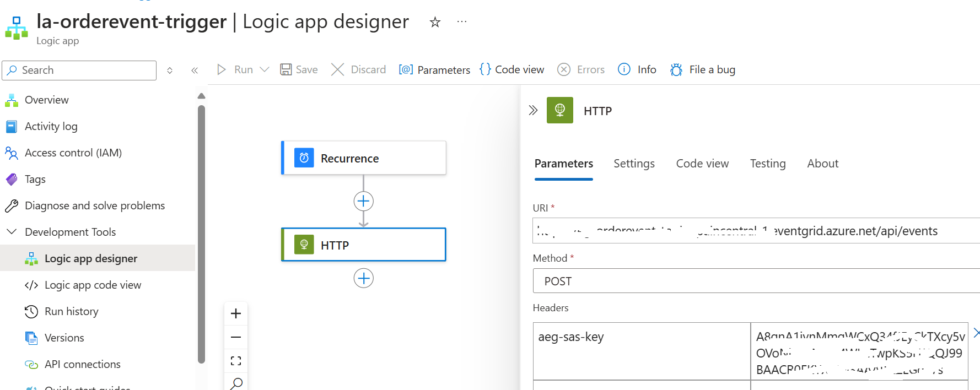Screen dimensions: 980x390
Task: Favorite the logic app with star icon
Action: click(x=435, y=22)
